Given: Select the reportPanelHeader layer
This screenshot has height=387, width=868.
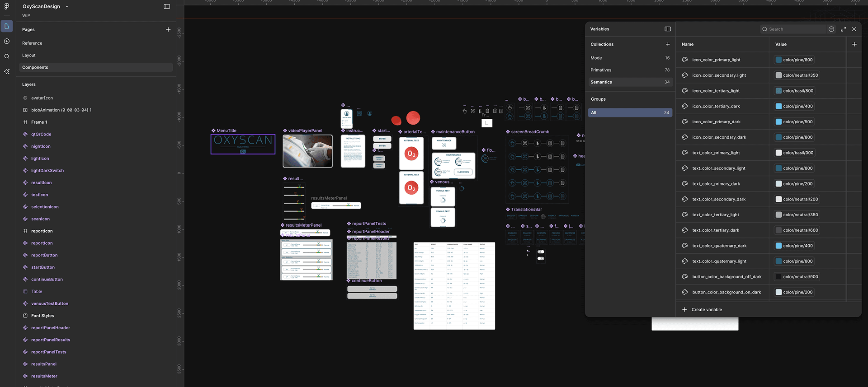Looking at the screenshot, I should point(51,328).
